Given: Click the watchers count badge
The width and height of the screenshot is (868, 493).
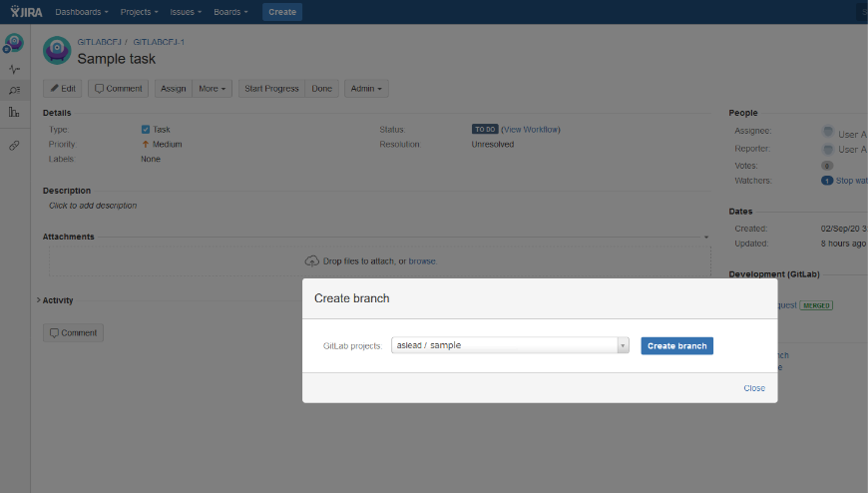Looking at the screenshot, I should 827,181.
